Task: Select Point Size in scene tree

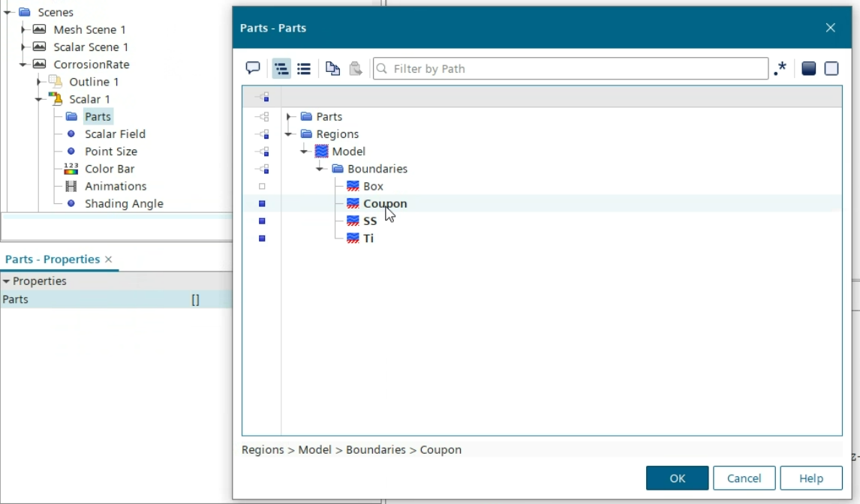Action: point(111,151)
